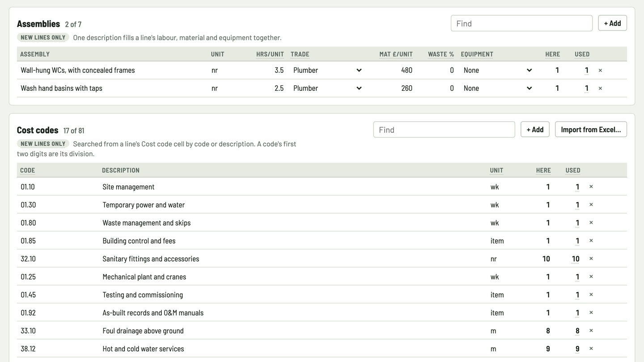Delete cost code 01.10 Site management
Viewport: 644px width, 362px height.
[x=591, y=187]
